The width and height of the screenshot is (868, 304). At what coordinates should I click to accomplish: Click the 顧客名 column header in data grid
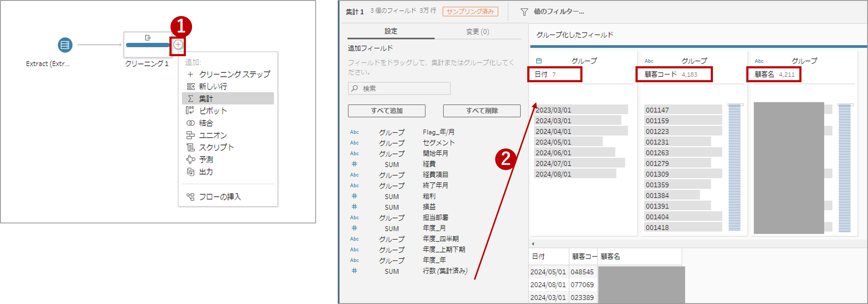click(x=640, y=257)
